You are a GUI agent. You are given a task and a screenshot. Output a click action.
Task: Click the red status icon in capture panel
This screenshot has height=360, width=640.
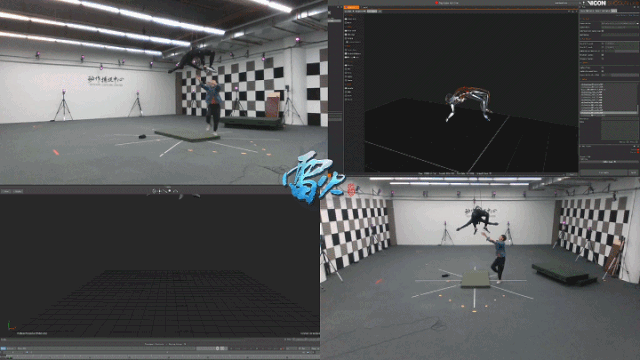pos(638,151)
